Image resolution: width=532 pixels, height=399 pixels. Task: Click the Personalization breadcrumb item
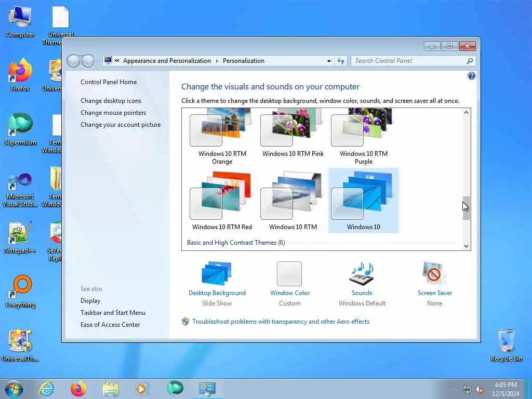coord(243,61)
